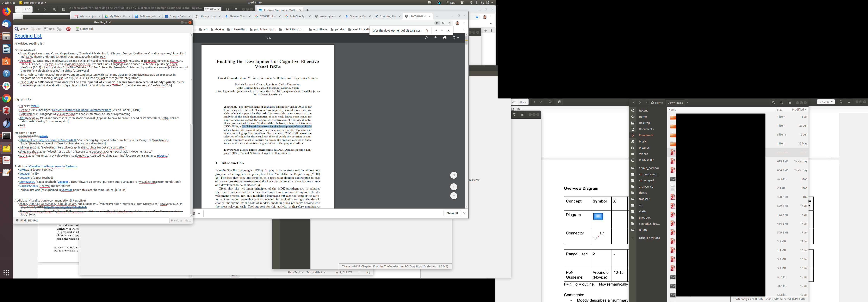Viewport: 868px width, 302px height.
Task: Toggle the bookmark star in Chrome
Action: coord(449,23)
